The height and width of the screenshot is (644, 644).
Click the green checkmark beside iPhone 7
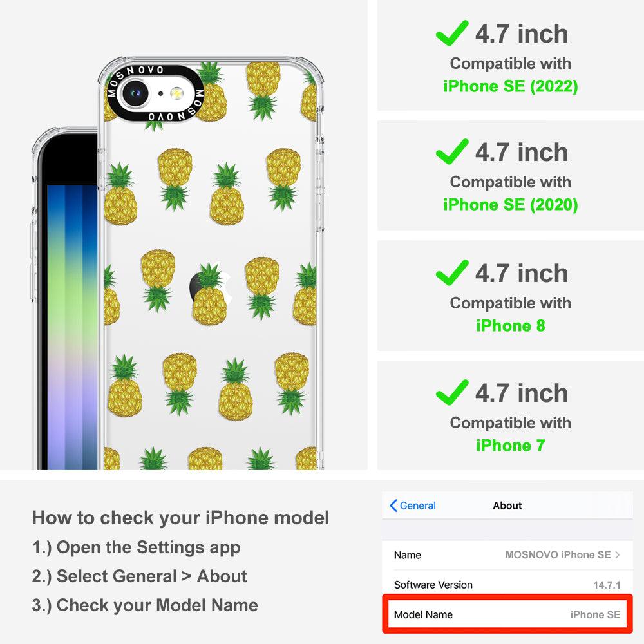(452, 392)
